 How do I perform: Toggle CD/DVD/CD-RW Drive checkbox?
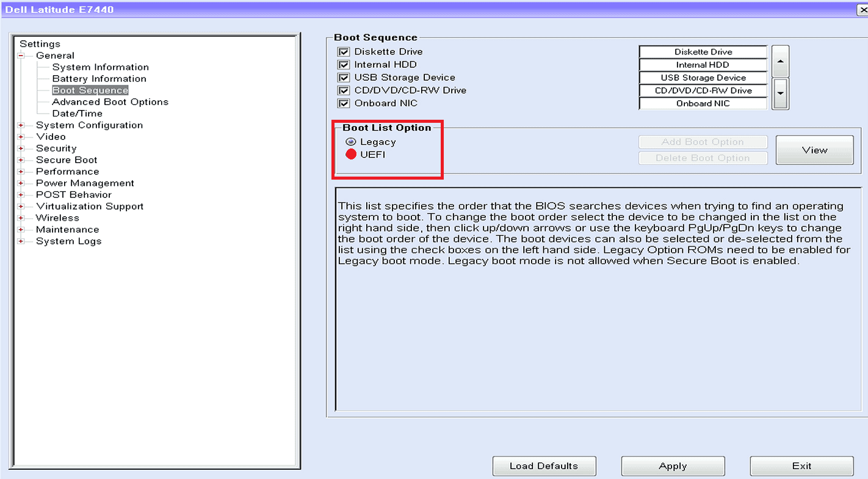pos(343,90)
